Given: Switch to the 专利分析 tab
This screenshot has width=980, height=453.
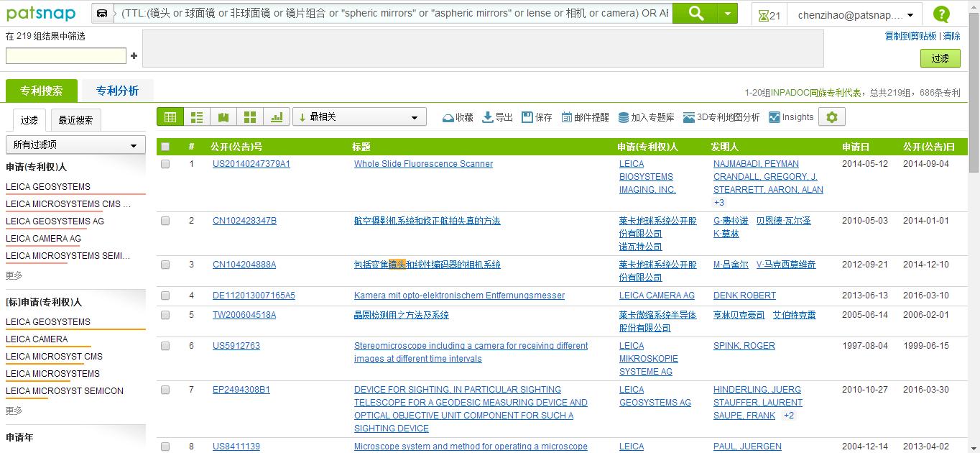Looking at the screenshot, I should tap(117, 91).
